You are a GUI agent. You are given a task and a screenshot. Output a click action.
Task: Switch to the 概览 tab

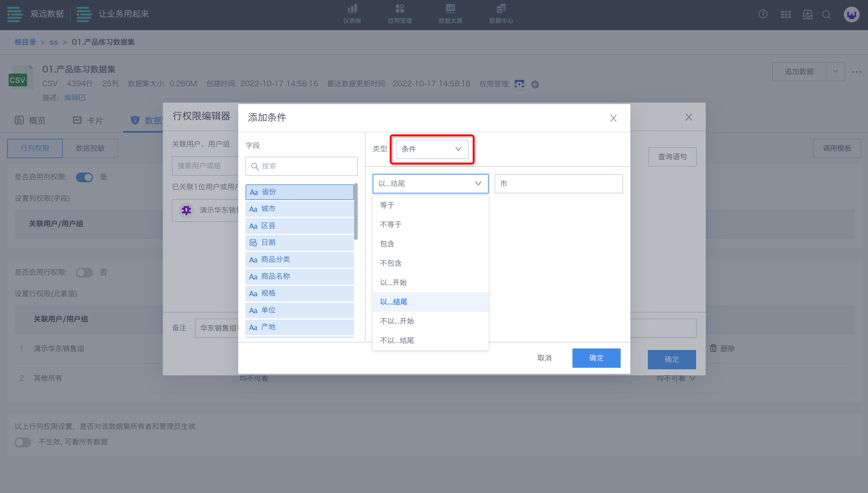[x=30, y=121]
